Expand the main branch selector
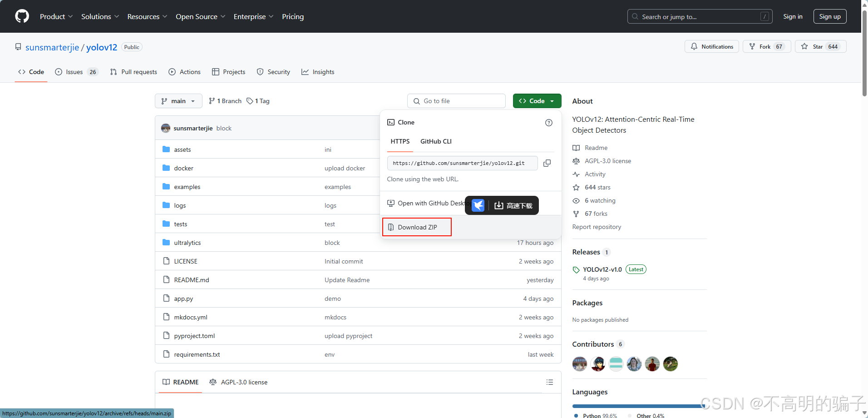The width and height of the screenshot is (868, 418). (178, 101)
